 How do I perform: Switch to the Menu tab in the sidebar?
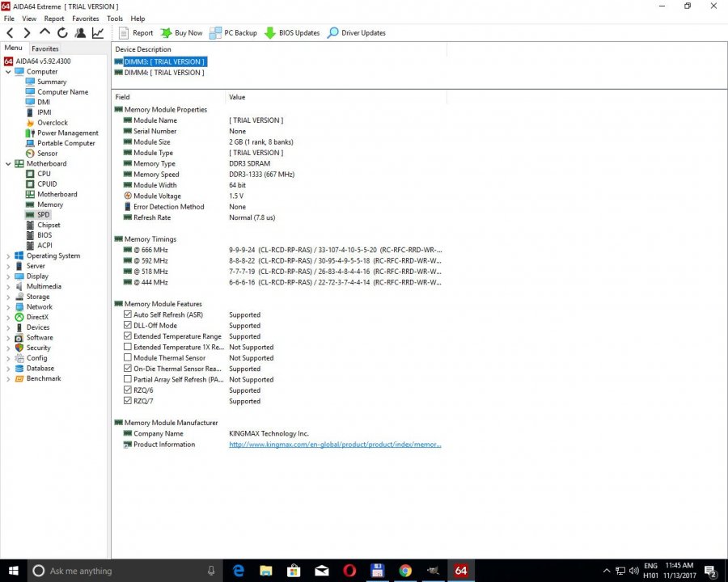14,48
